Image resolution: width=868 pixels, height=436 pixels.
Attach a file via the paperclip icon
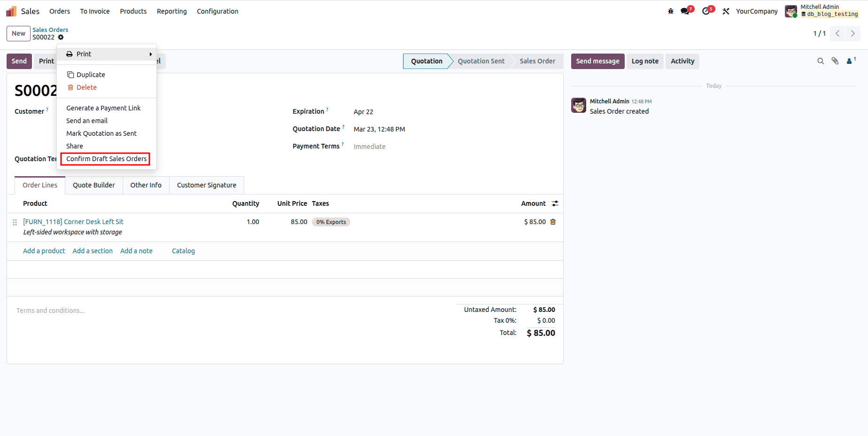pyautogui.click(x=835, y=61)
